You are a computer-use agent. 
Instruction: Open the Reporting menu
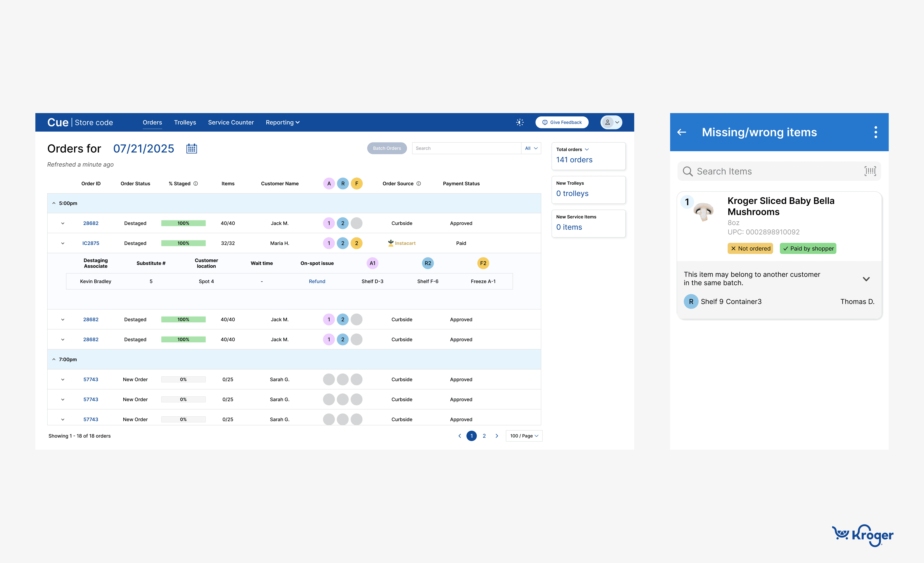point(282,122)
